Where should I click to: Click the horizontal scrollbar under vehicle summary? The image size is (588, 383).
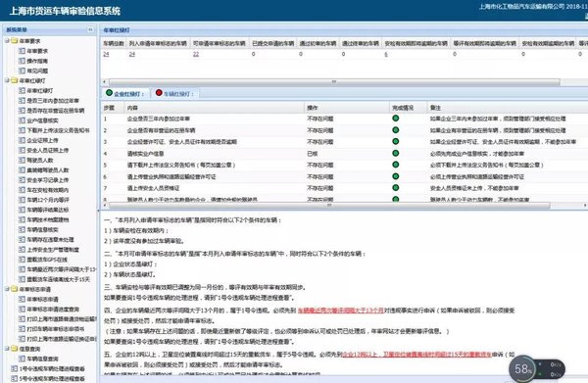click(x=334, y=81)
